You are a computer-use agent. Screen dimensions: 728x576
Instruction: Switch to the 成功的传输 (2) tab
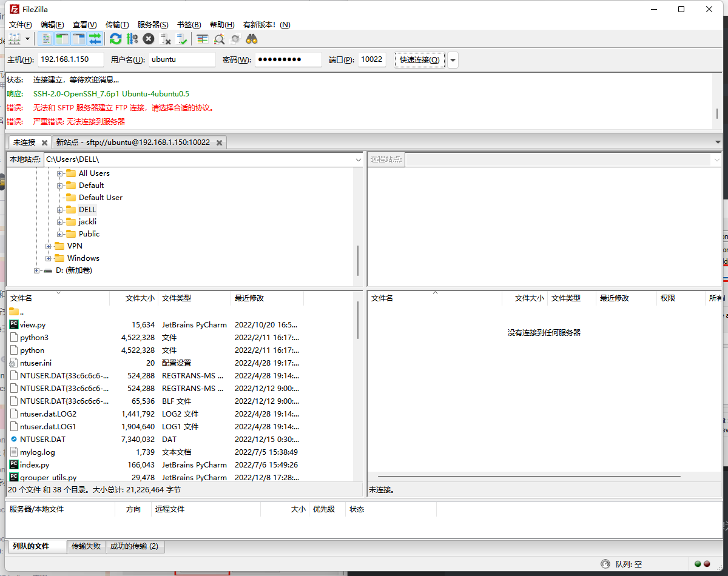coord(134,546)
